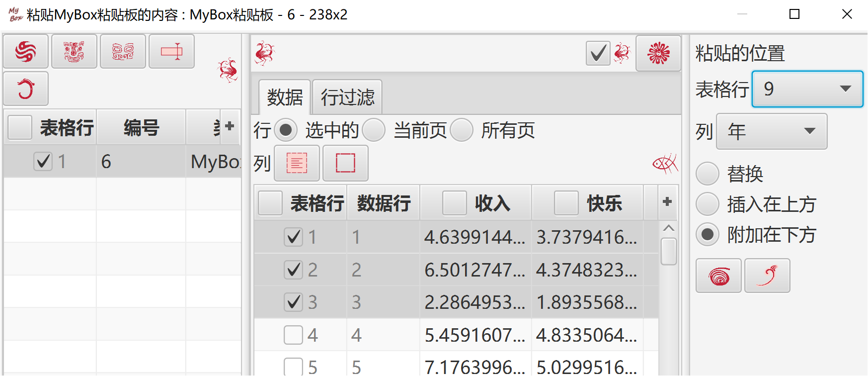Click the 快乐 column header label

[x=604, y=203]
